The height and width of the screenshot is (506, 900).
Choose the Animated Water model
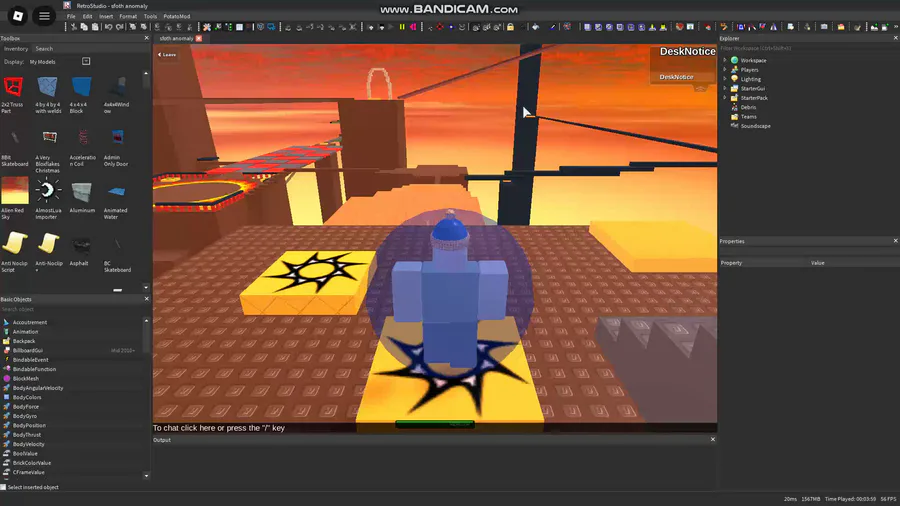point(116,198)
